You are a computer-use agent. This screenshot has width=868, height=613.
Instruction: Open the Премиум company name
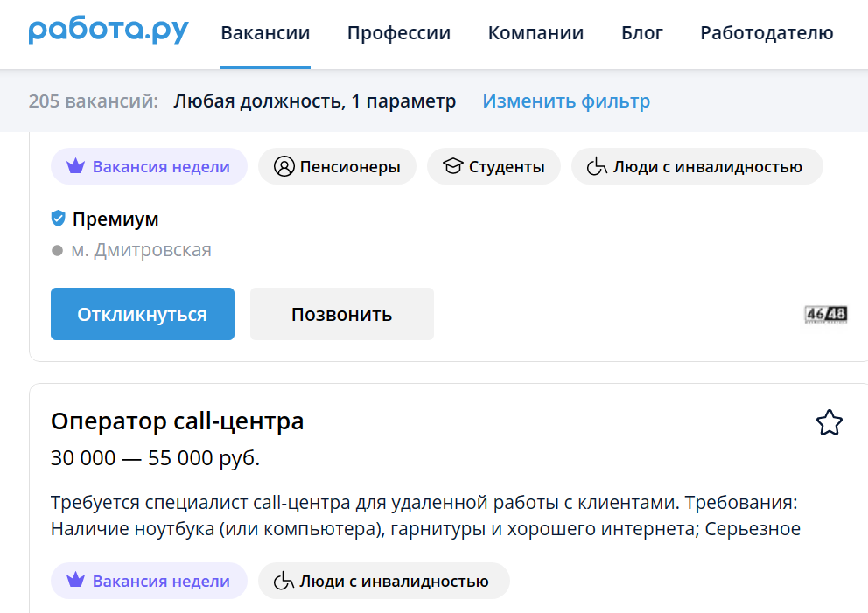coord(115,219)
